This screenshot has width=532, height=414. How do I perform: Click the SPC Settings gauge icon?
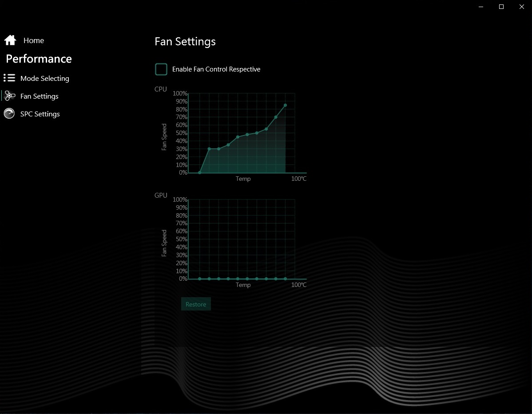[9, 114]
